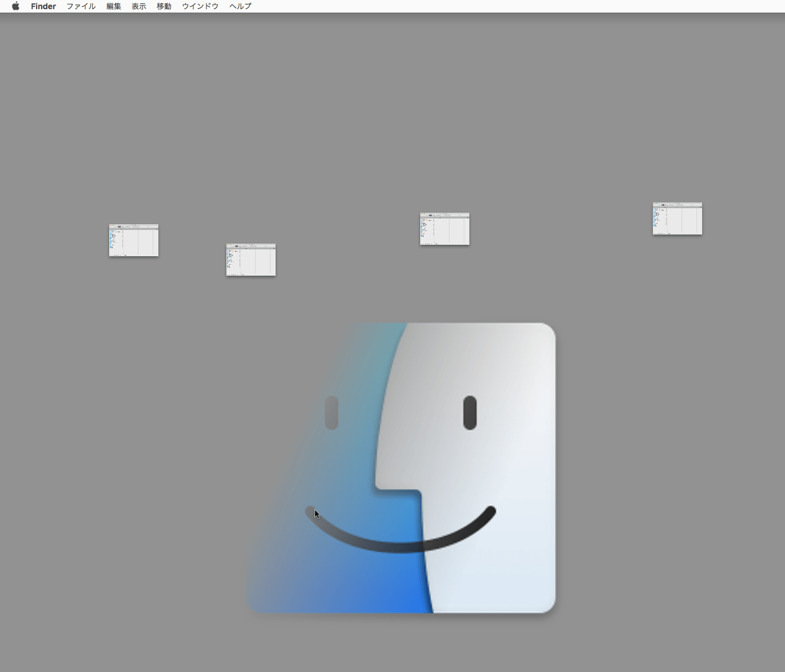Click the large Finder face icon
This screenshot has height=672, width=785.
pos(401,468)
